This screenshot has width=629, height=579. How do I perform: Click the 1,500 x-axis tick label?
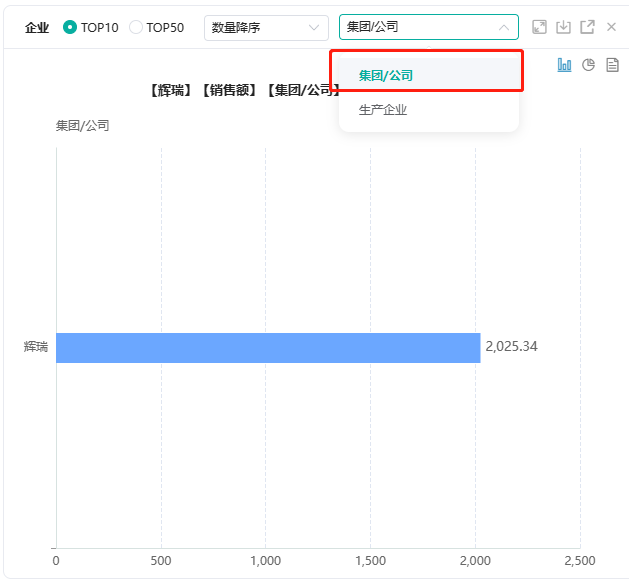pos(370,560)
